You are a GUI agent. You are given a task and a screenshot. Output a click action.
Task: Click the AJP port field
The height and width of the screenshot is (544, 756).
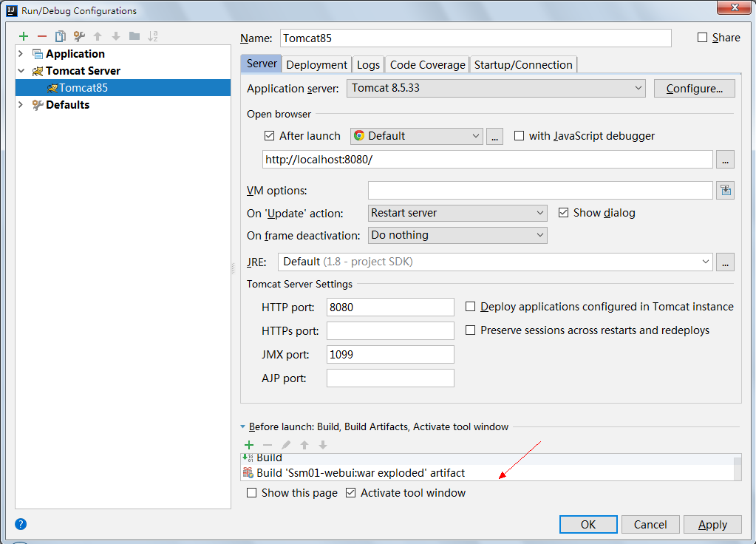click(390, 378)
